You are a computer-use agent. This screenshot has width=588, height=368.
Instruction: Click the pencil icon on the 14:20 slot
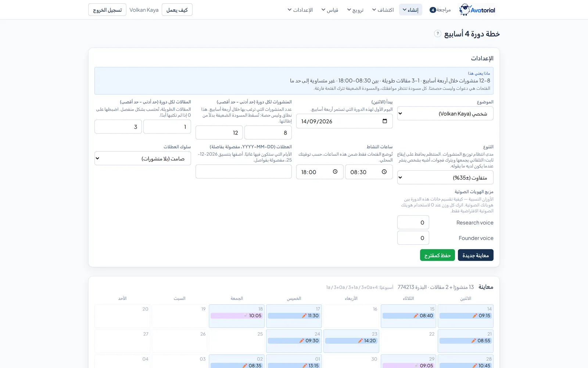[361, 341]
